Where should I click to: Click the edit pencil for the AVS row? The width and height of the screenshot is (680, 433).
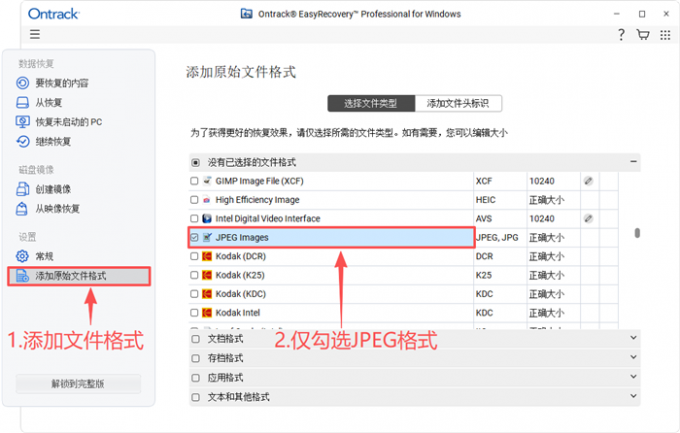588,218
